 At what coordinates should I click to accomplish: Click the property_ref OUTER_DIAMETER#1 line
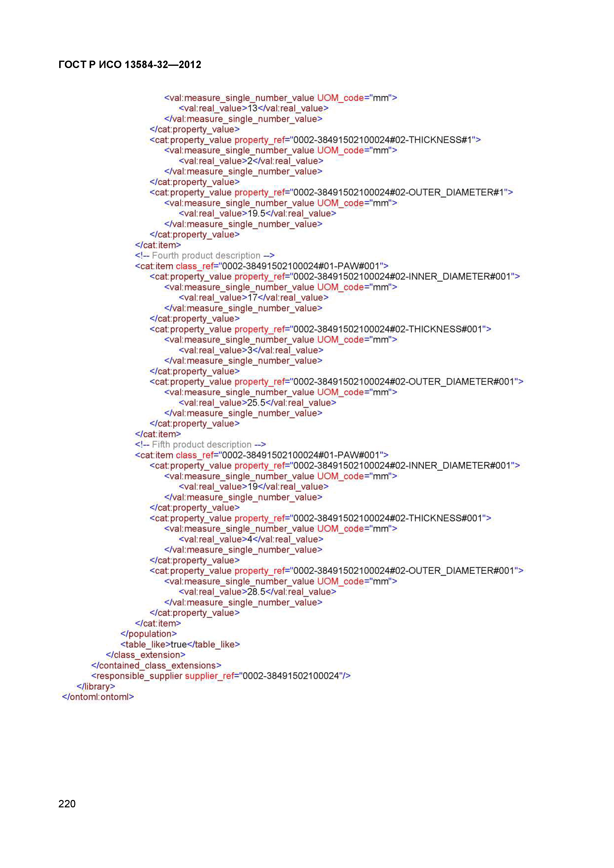point(332,193)
